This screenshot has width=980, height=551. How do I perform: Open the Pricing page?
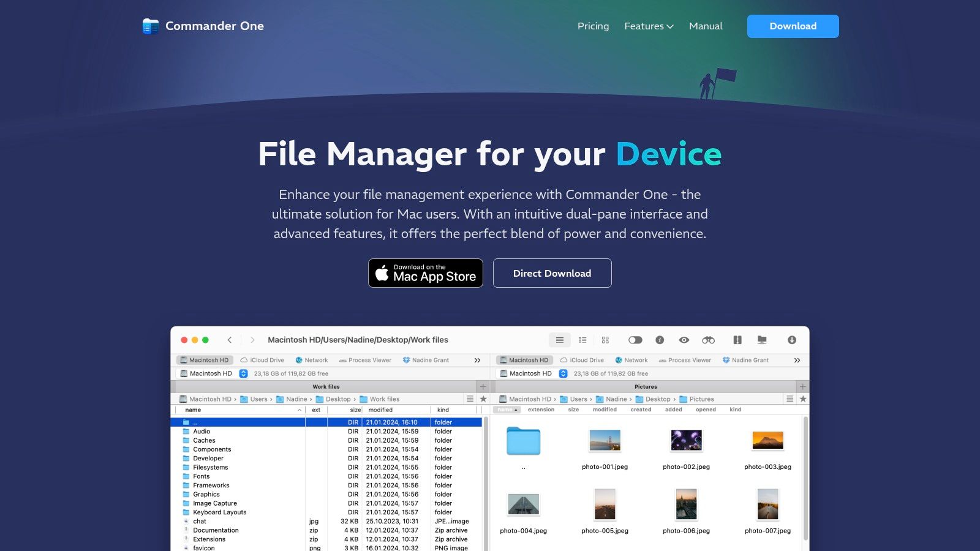[x=593, y=26]
